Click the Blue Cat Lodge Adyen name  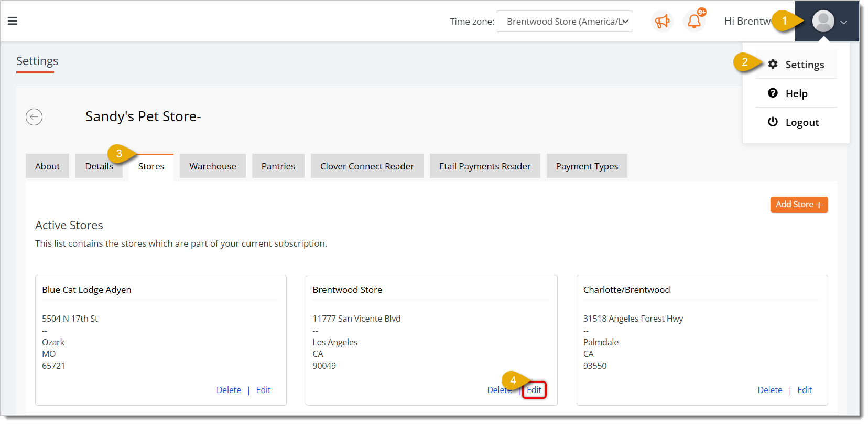click(x=86, y=290)
